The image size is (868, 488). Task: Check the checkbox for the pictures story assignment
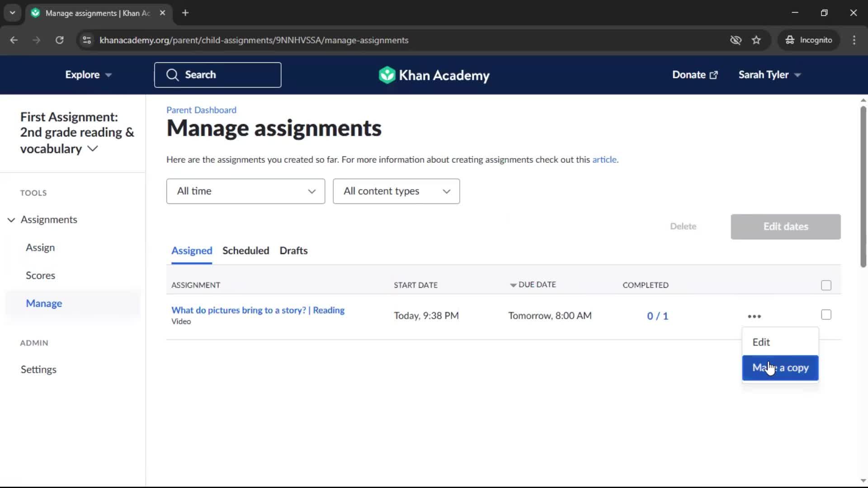(826, 314)
